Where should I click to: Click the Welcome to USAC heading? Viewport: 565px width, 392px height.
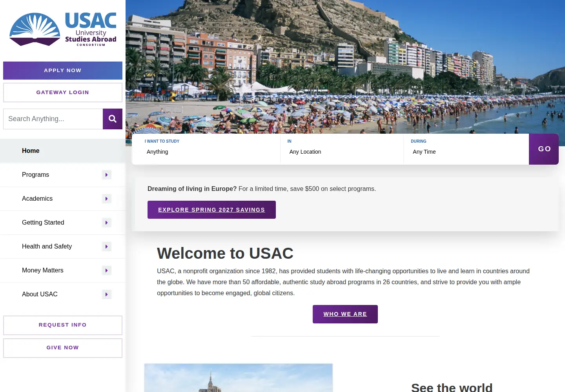point(225,253)
